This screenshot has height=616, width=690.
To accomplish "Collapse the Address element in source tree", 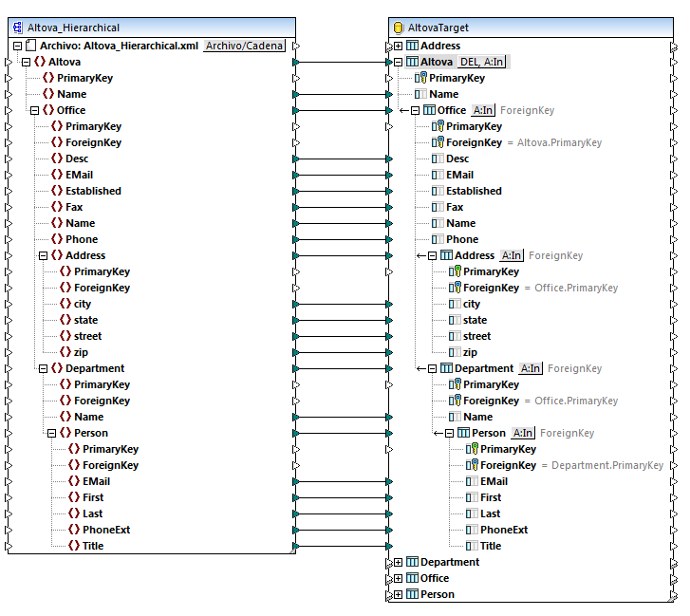I will pos(43,255).
